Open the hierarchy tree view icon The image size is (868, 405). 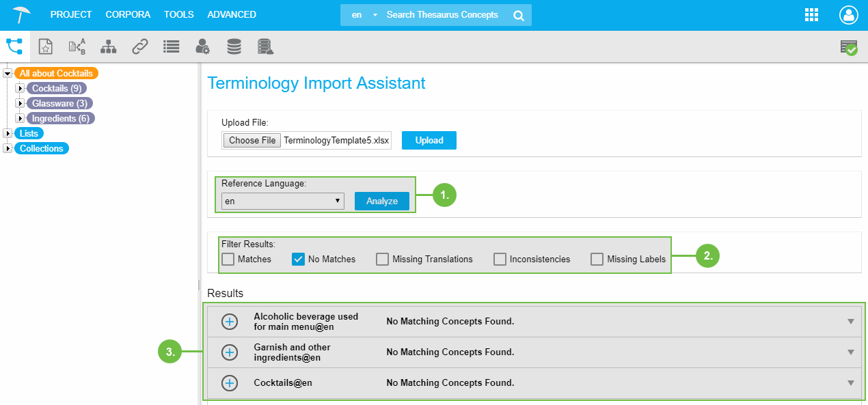[x=14, y=46]
